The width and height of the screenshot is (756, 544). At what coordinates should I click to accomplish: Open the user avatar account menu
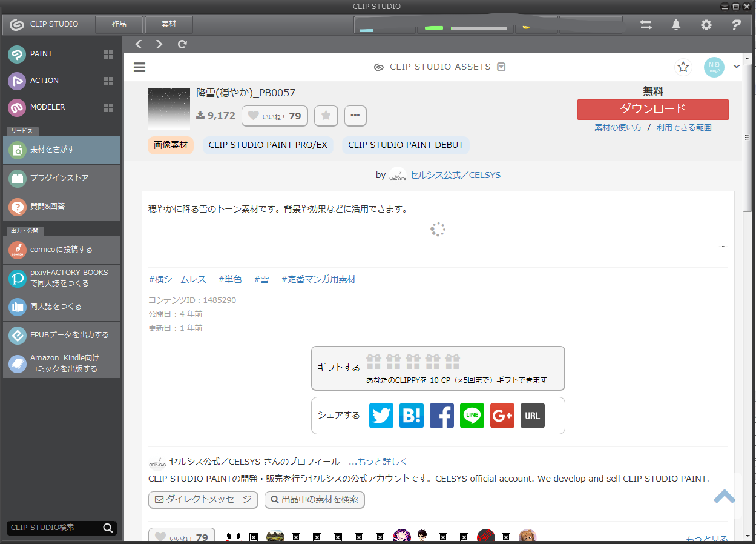(x=714, y=67)
